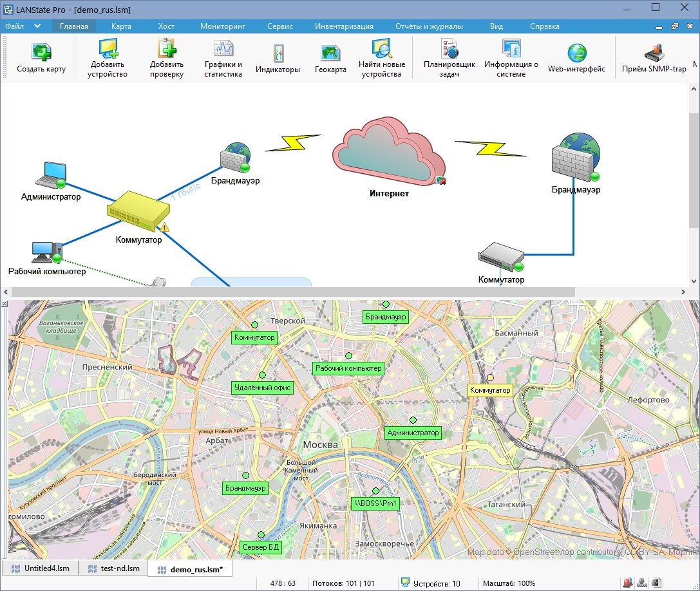The height and width of the screenshot is (591, 700).
Task: Click Масштаб: 100% status bar entry
Action: coord(509,583)
